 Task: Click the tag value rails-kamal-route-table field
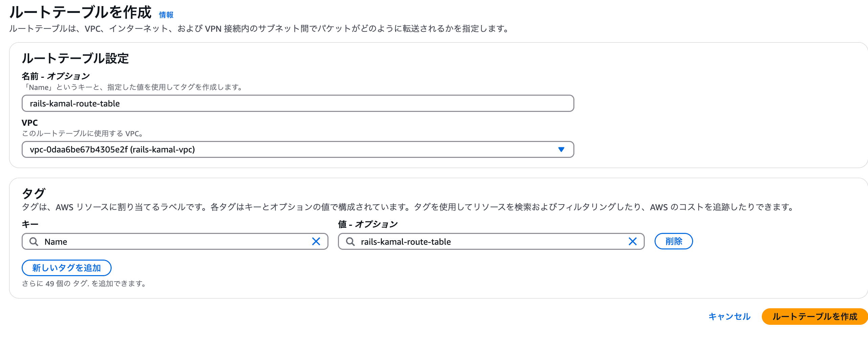[x=491, y=241]
